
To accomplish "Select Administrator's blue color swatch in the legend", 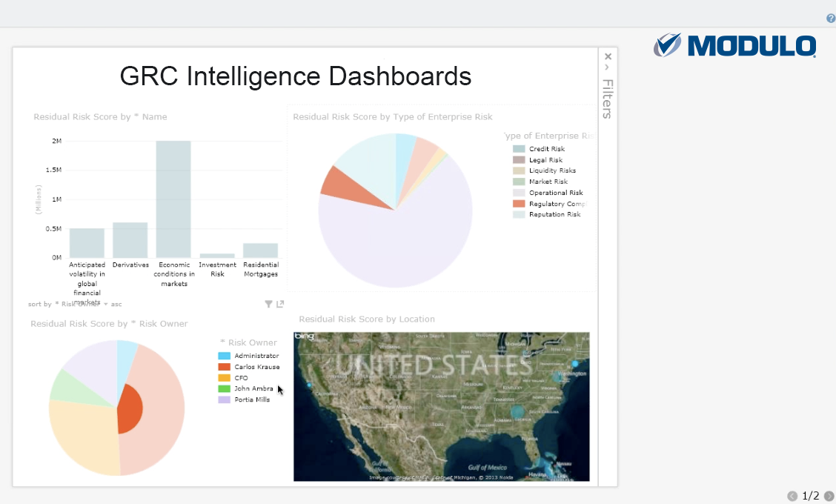I will 224,355.
